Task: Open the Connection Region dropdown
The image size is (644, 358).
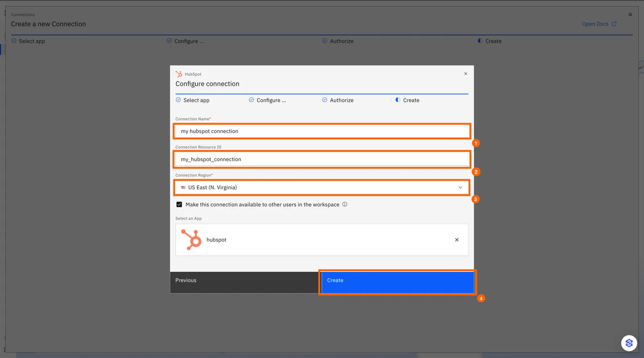Action: (x=322, y=188)
